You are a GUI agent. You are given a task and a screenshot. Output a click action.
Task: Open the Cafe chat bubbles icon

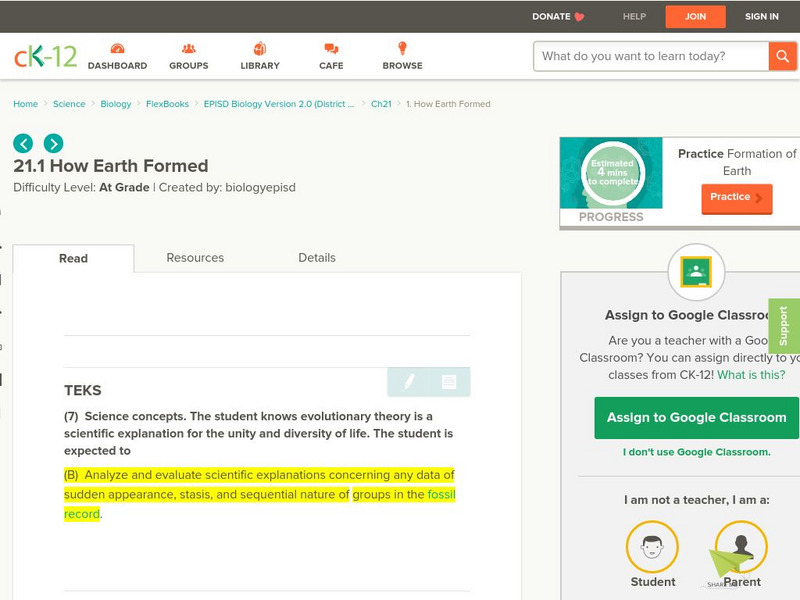click(x=331, y=48)
